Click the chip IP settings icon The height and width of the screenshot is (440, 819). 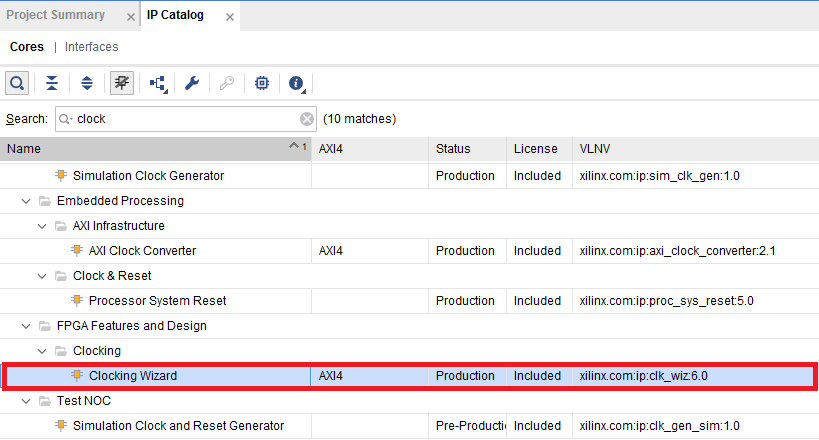262,83
